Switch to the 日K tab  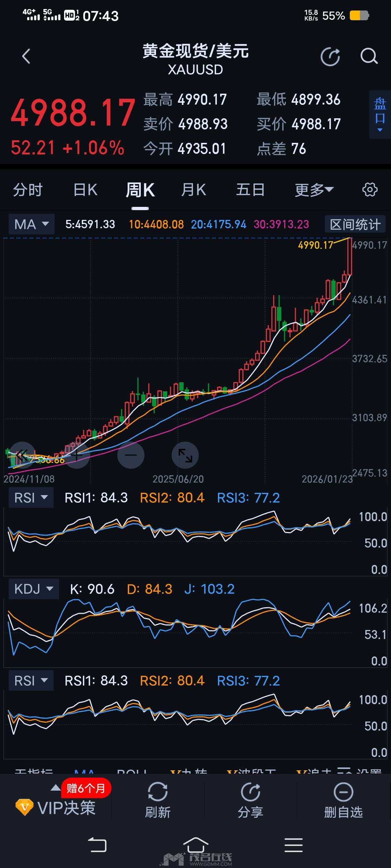pos(85,190)
